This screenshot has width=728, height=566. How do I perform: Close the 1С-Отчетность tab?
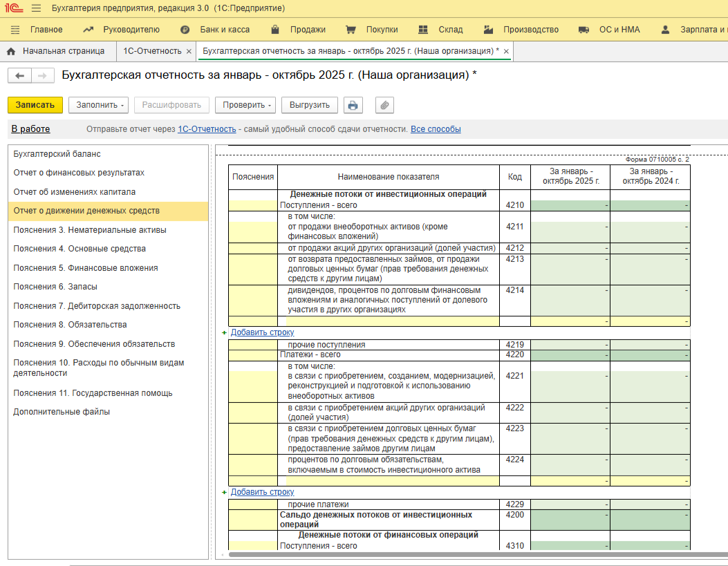point(189,52)
